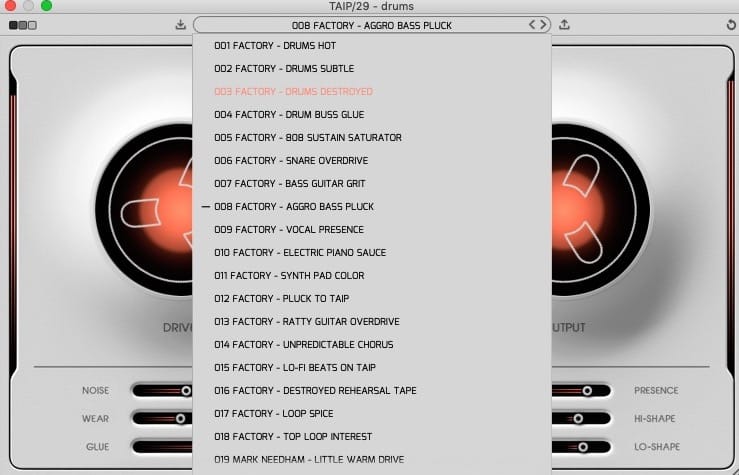The image size is (739, 475).
Task: Choose 007 Factory - Bass Guitar Grit
Action: [372, 184]
